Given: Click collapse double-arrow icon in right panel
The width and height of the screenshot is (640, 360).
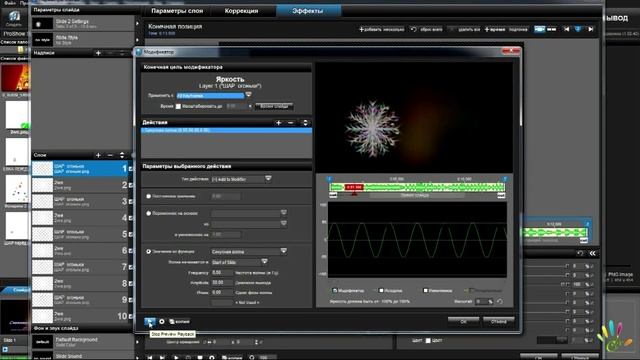Looking at the screenshot, I should pyautogui.click(x=592, y=253).
